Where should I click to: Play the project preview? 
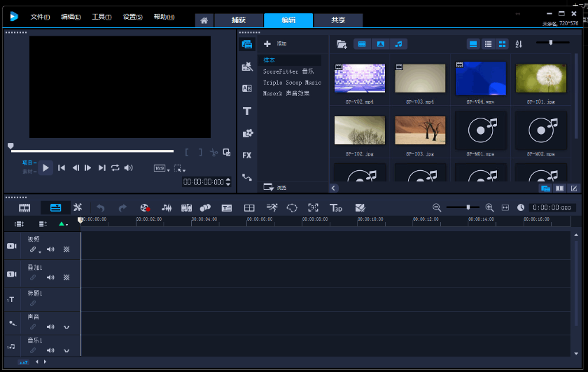[45, 168]
